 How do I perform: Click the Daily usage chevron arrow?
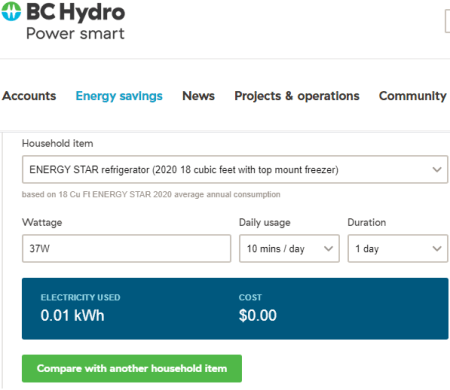click(x=328, y=249)
